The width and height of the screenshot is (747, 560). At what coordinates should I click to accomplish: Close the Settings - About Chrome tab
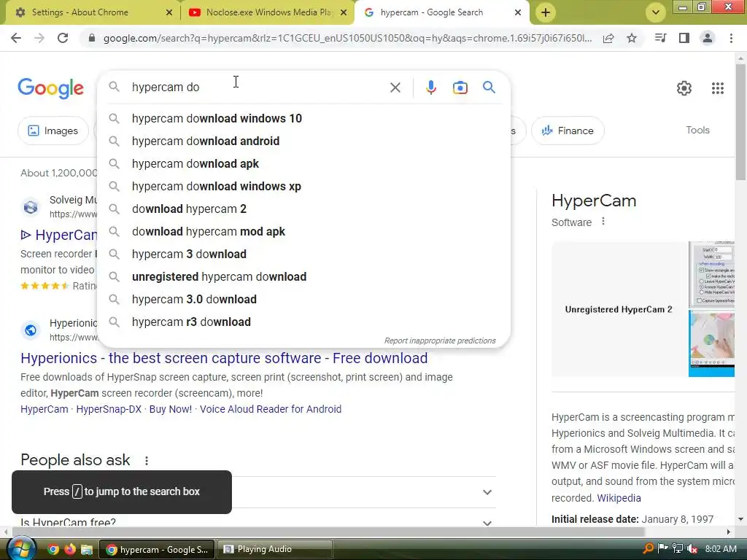point(169,12)
